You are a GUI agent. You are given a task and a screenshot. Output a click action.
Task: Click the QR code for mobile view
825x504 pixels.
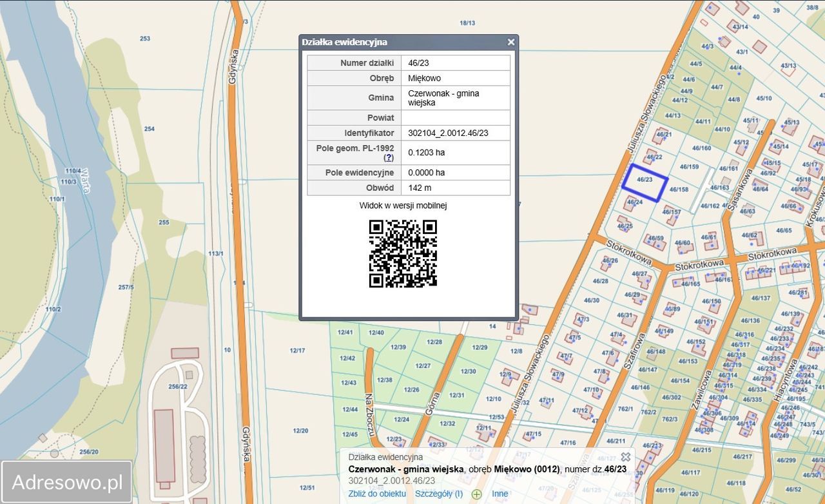tap(403, 253)
